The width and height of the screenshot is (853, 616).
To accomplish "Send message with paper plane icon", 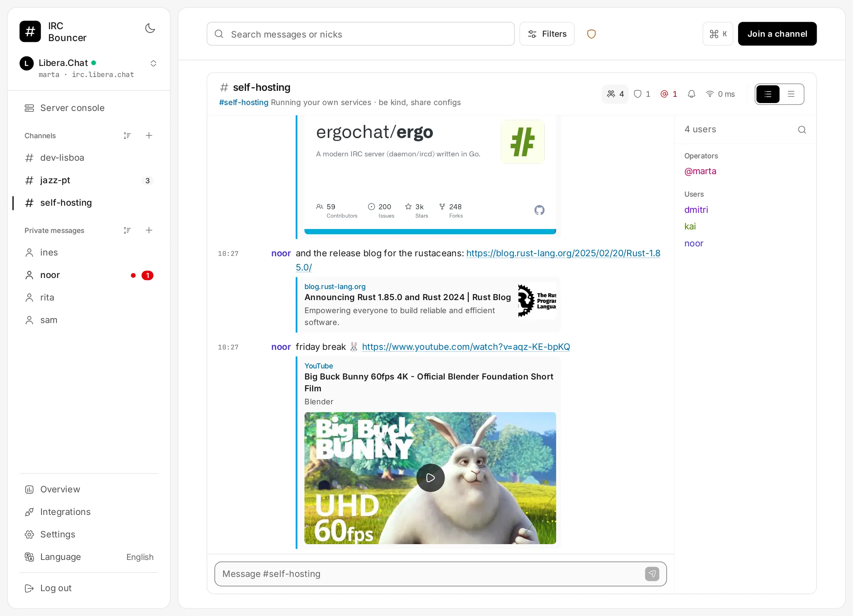I will click(x=652, y=574).
